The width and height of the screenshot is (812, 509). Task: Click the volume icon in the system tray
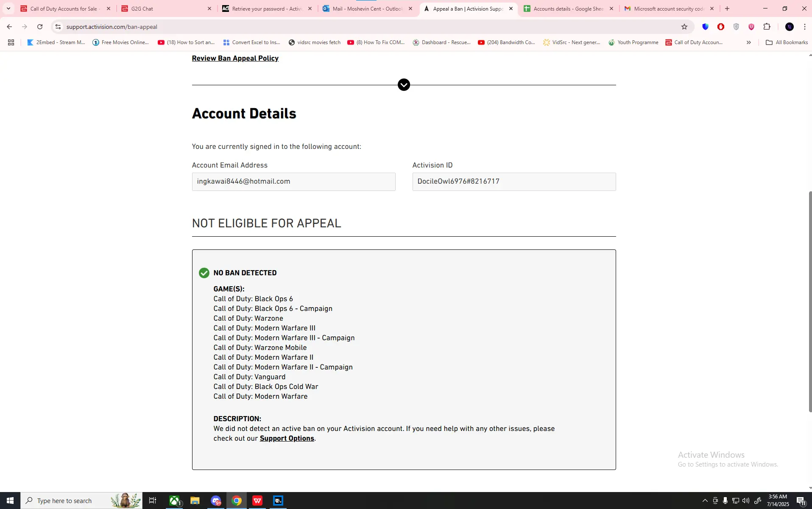pos(746,501)
